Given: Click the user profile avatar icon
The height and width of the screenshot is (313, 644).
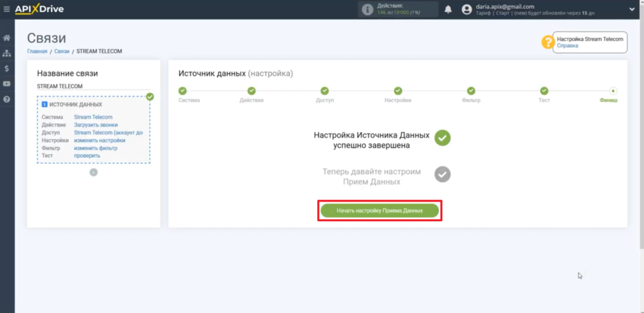Looking at the screenshot, I should click(x=467, y=9).
